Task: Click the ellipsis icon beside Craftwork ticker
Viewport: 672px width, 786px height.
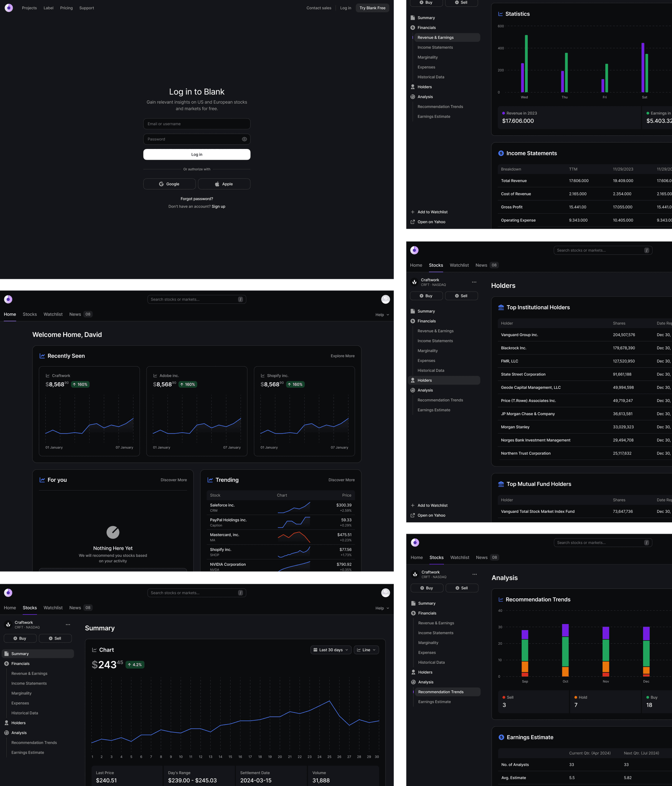Action: (68, 624)
